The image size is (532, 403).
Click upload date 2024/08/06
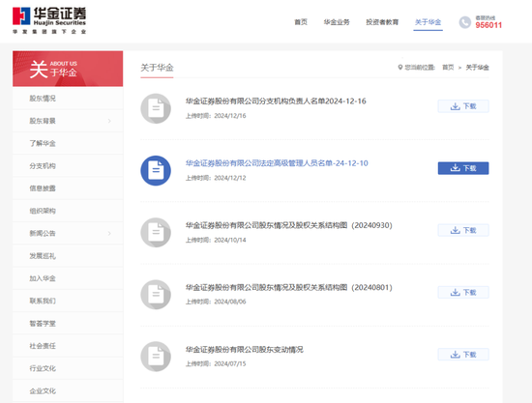point(230,302)
